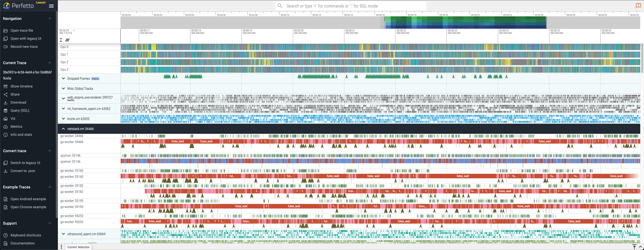The image size is (644, 250).
Task: Click the Query (SQL) database icon
Action: (x=6, y=111)
